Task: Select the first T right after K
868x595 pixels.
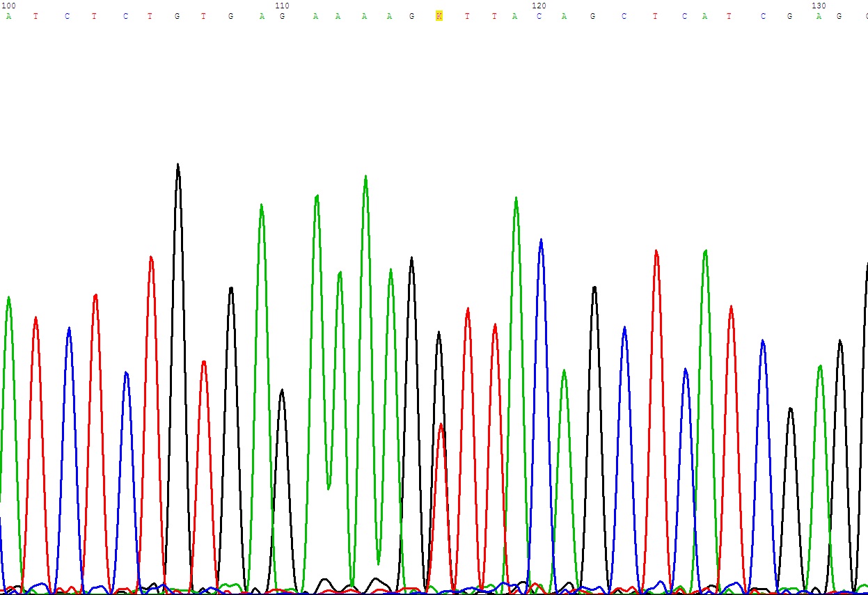Action: pos(467,16)
